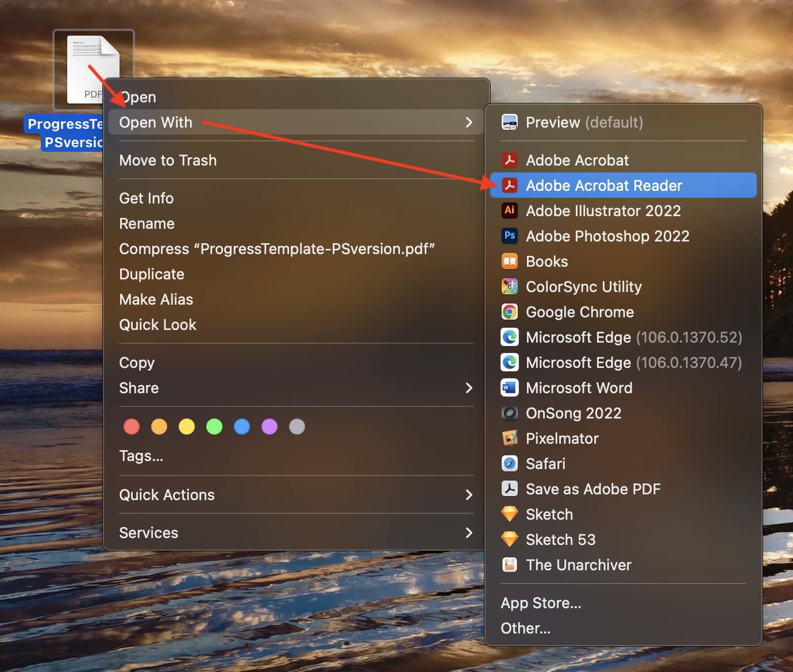
Task: Open with Google Chrome
Action: click(x=623, y=312)
